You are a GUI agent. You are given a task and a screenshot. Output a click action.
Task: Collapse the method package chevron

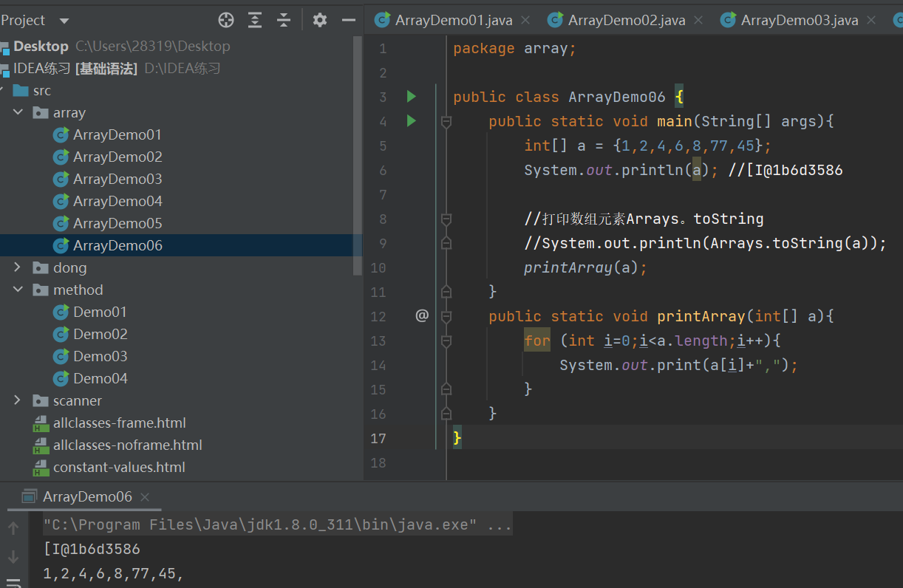click(x=18, y=290)
